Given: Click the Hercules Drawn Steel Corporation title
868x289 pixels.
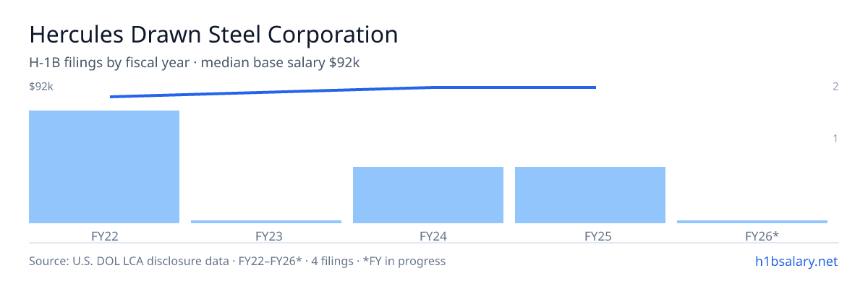Looking at the screenshot, I should pyautogui.click(x=213, y=34).
